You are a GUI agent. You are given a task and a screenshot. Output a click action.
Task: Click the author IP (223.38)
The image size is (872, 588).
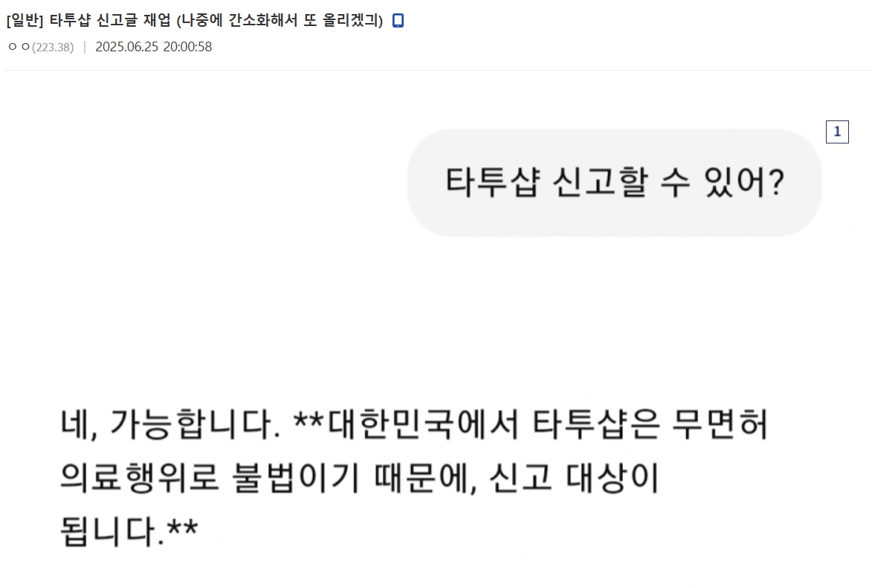click(x=53, y=48)
